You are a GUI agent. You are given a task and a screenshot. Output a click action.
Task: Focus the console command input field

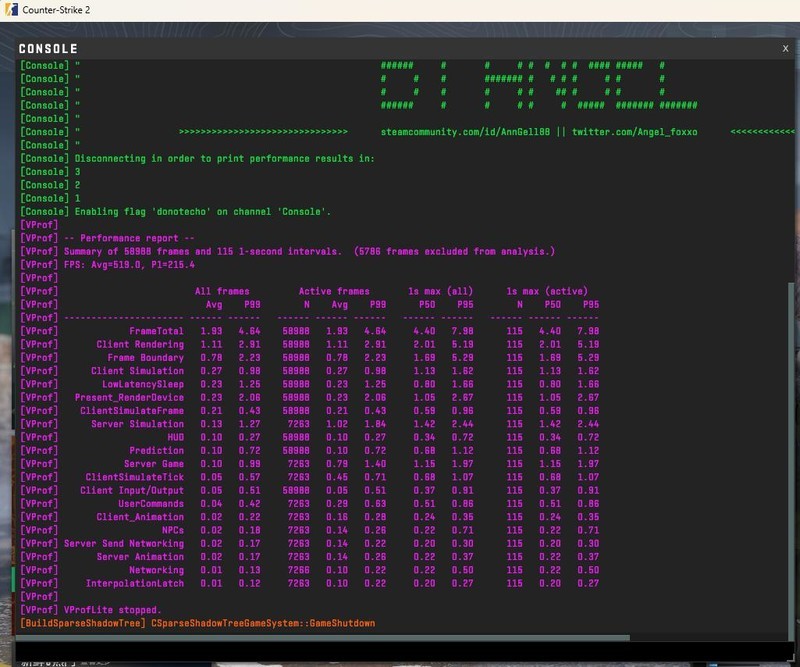coord(400,650)
